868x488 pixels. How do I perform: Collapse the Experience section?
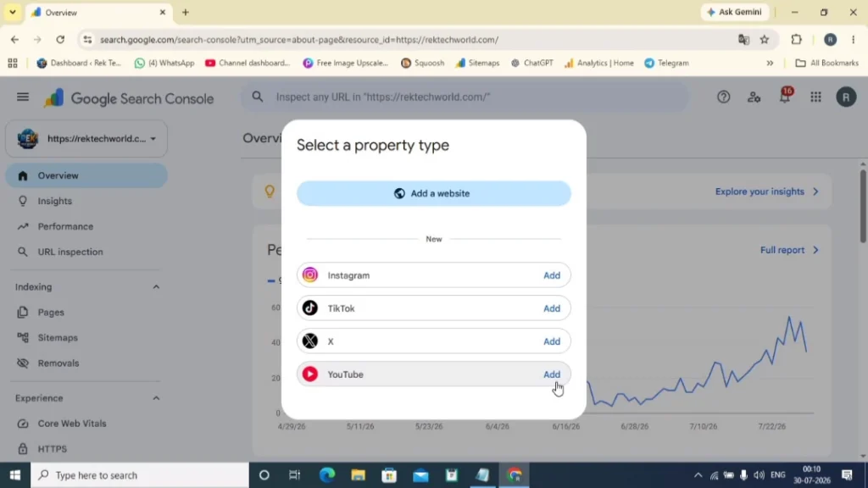[x=156, y=398]
